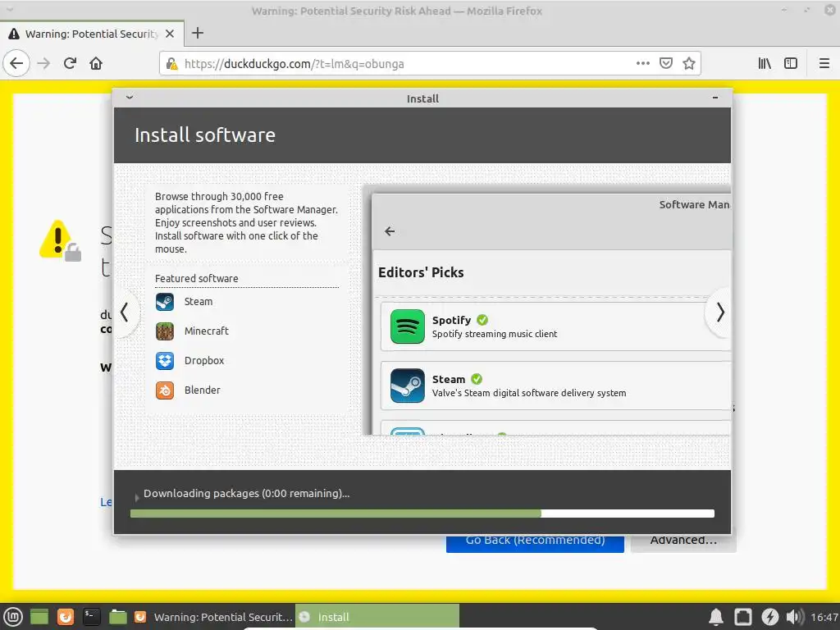Open page actions three-dot menu

pos(643,64)
